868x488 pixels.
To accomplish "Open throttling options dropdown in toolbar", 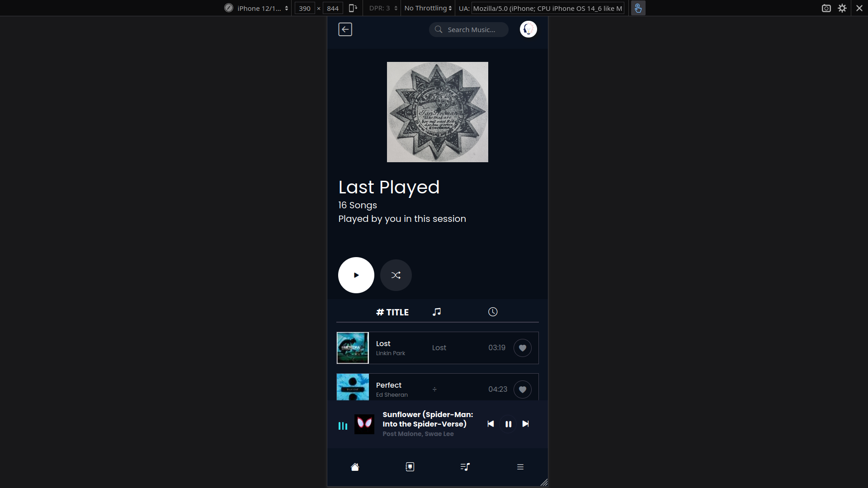I will [x=428, y=8].
